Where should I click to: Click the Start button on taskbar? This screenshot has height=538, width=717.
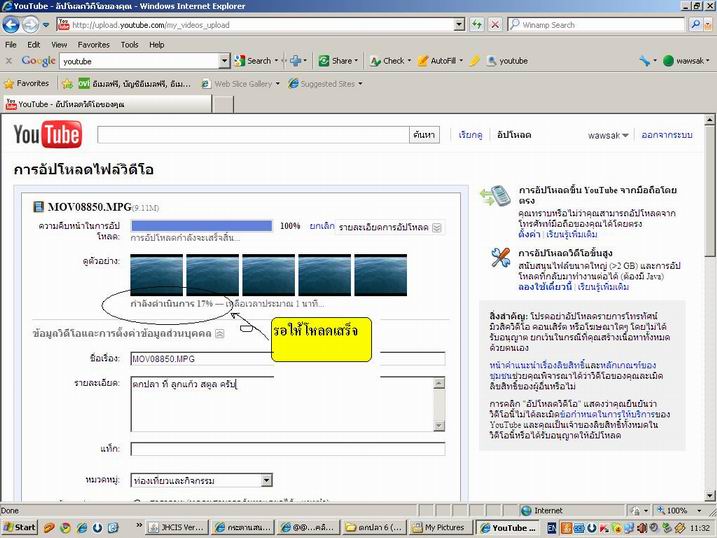pos(20,527)
